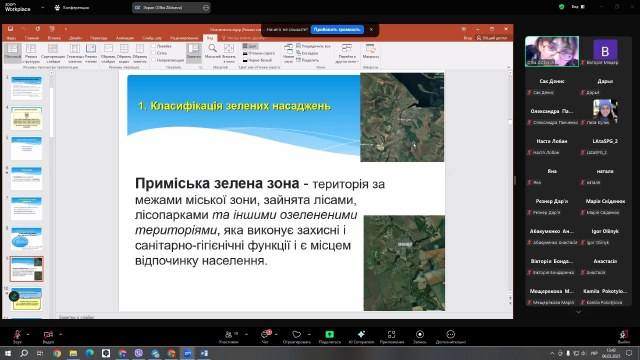Expand the arrow next to Чат
640x360 pixels.
277,334
